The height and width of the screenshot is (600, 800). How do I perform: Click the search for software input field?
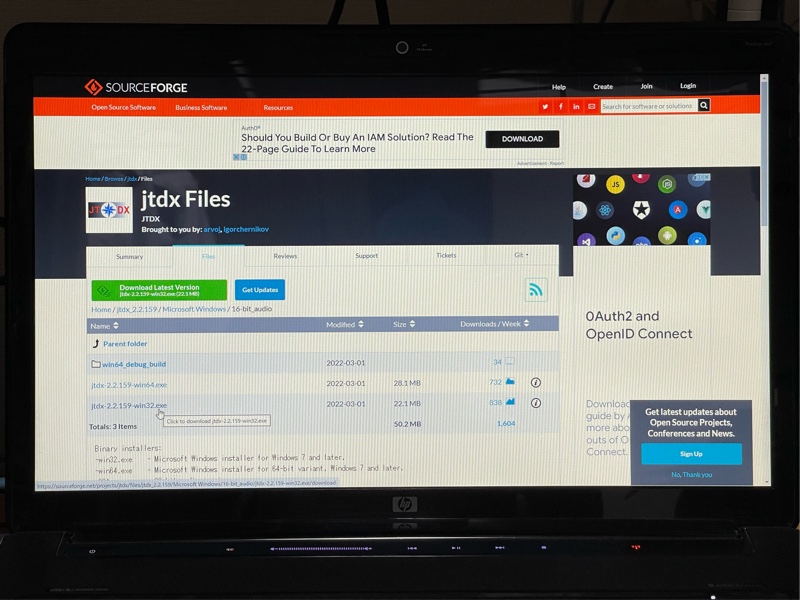[x=649, y=106]
